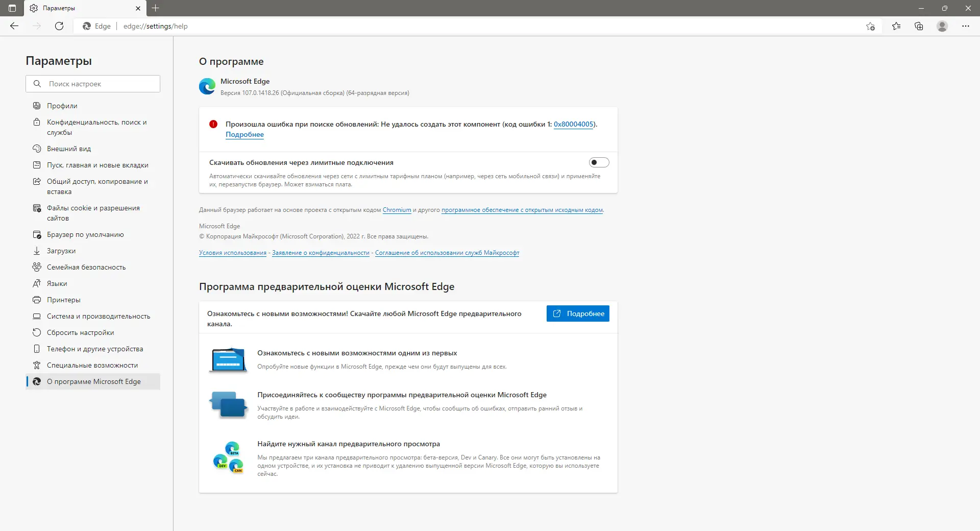
Task: Open a new tab with plus icon
Action: pos(156,8)
